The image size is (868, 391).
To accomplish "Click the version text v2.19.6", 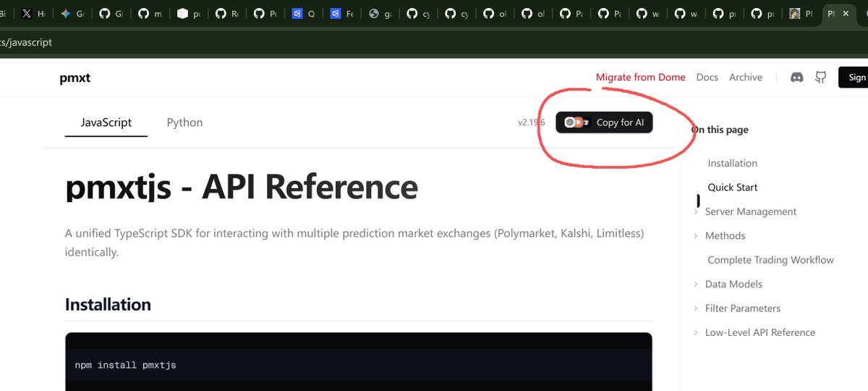I will pos(532,122).
